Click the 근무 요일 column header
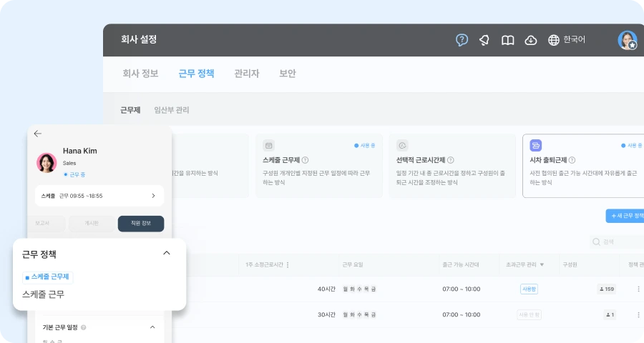Image resolution: width=644 pixels, height=343 pixels. coord(353,264)
